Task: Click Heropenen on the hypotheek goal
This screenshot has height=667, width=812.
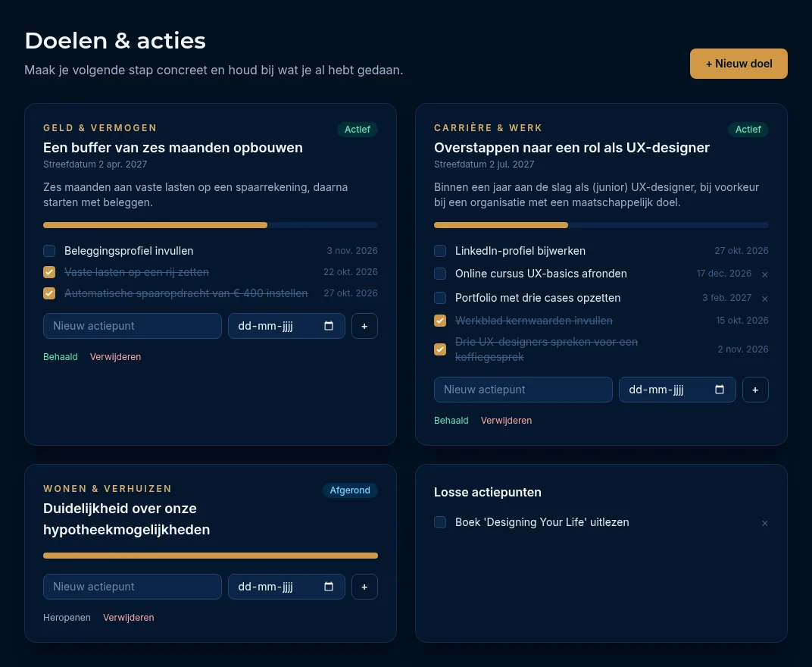Action: 67,617
